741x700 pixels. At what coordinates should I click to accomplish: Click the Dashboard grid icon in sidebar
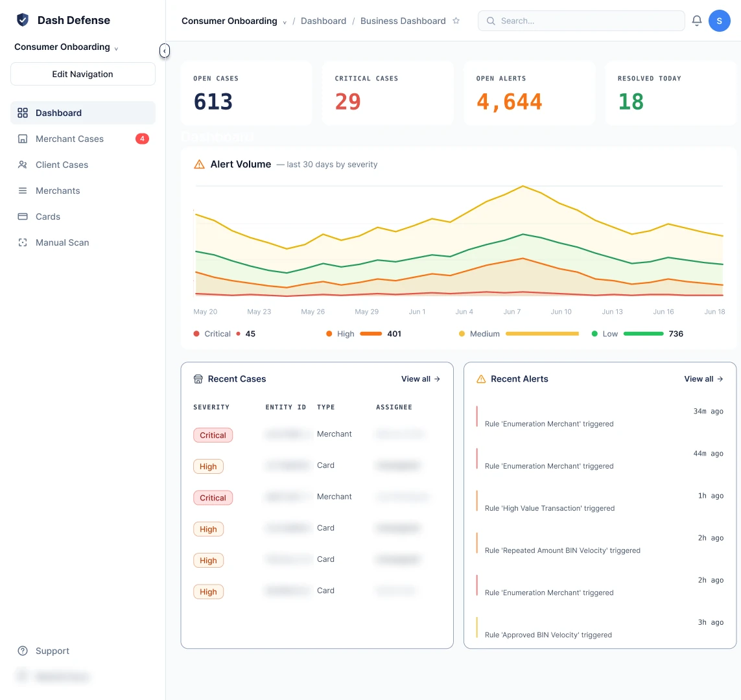click(23, 113)
